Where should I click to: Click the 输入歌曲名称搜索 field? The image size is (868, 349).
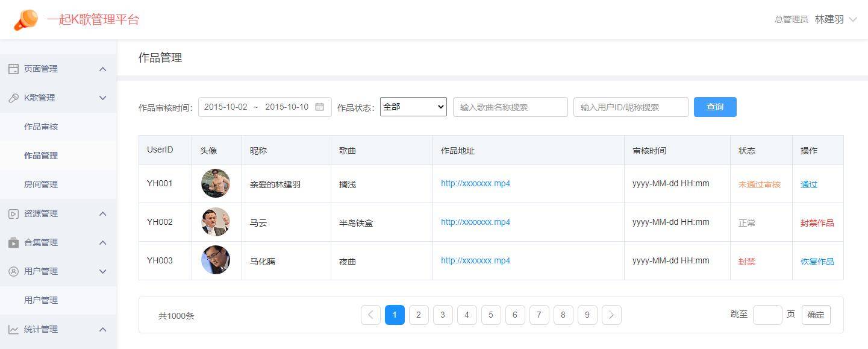(510, 107)
